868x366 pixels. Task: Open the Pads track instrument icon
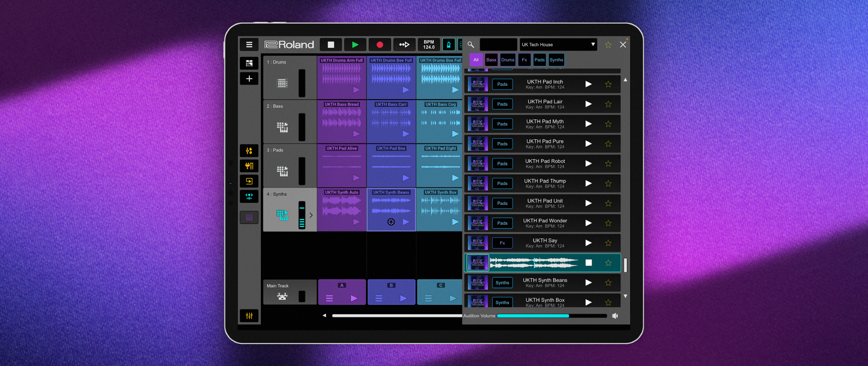[282, 171]
